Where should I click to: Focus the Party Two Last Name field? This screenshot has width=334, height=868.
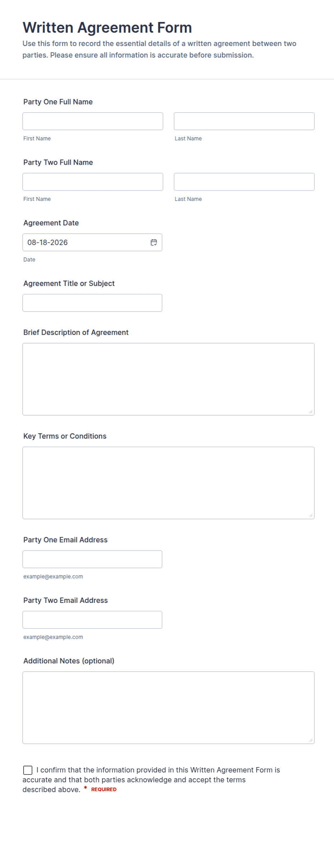[x=244, y=182]
